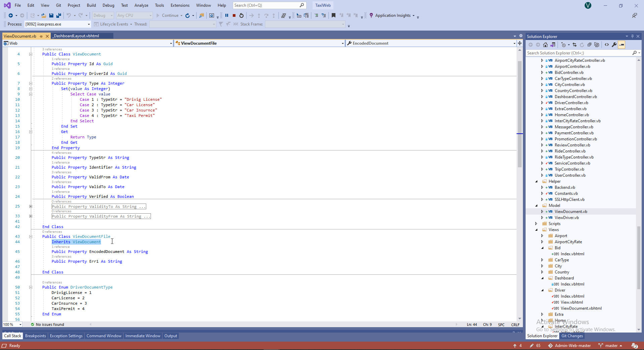Click the Restart debugging icon
This screenshot has height=350, width=644.
point(241,15)
